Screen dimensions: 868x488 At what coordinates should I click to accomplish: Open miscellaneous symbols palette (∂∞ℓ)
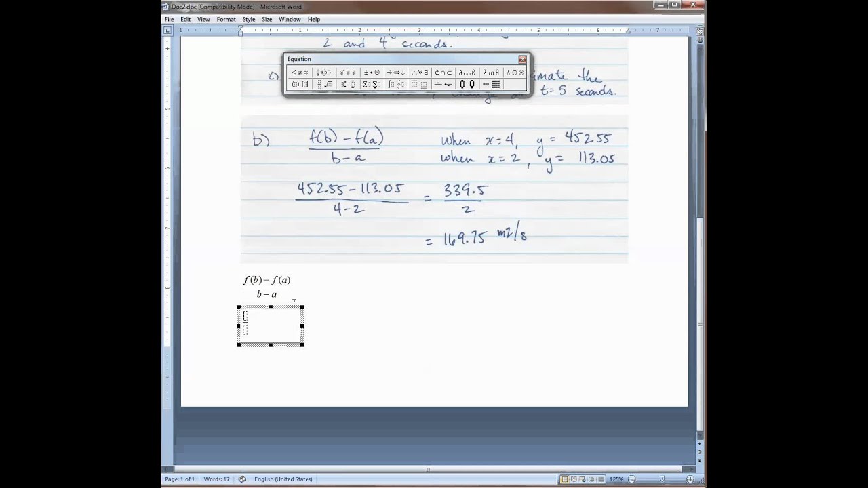[x=467, y=73]
